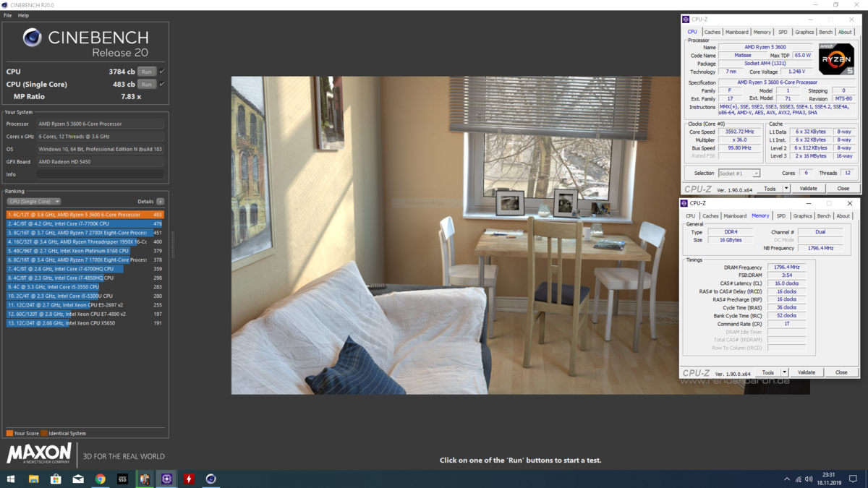Click the Cinebench sphere logo icon
The image size is (868, 488).
tap(32, 38)
